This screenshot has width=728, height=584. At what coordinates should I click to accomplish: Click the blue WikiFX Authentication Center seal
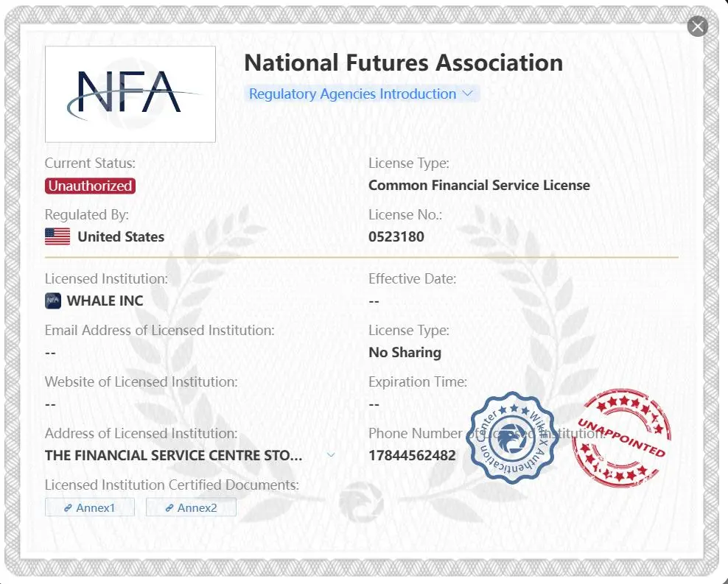[x=513, y=437]
